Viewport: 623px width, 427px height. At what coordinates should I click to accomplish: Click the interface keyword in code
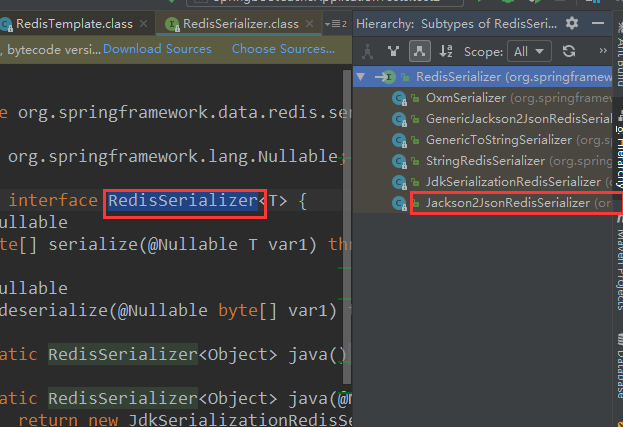point(53,201)
